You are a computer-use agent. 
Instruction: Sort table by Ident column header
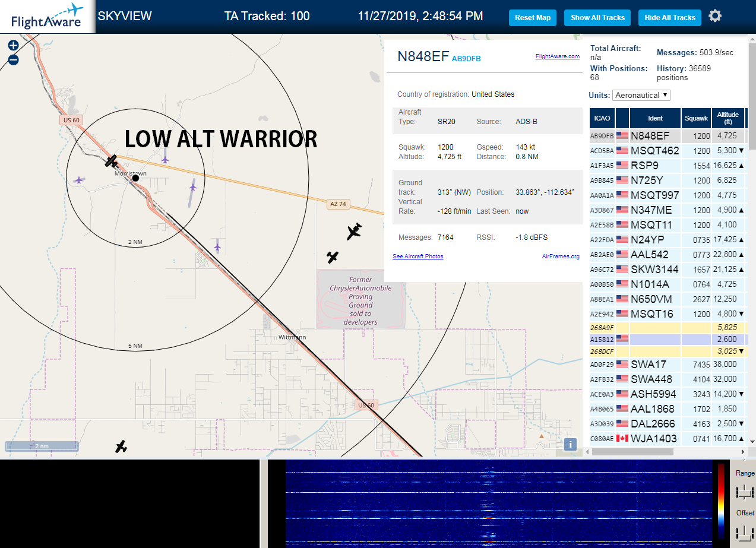(x=655, y=118)
